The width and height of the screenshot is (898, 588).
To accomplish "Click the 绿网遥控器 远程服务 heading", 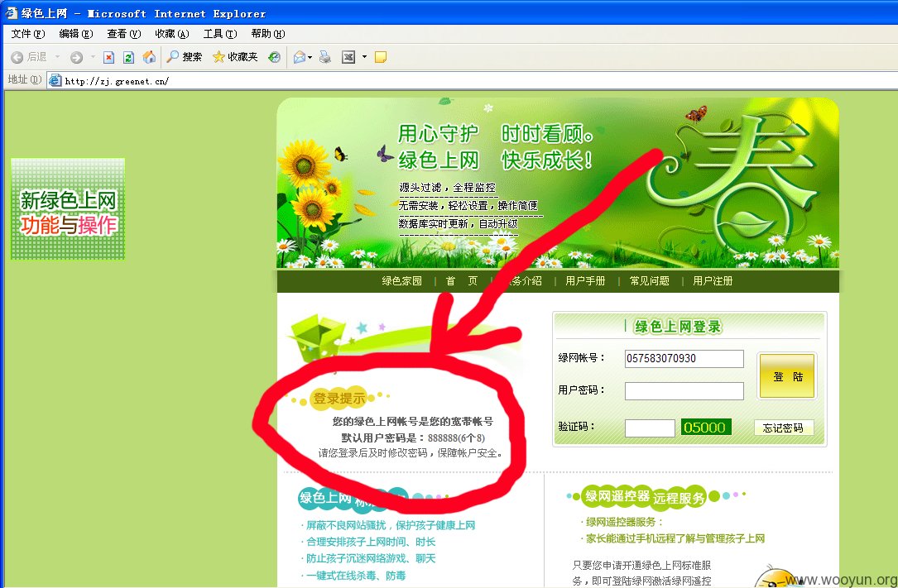I will tap(644, 497).
